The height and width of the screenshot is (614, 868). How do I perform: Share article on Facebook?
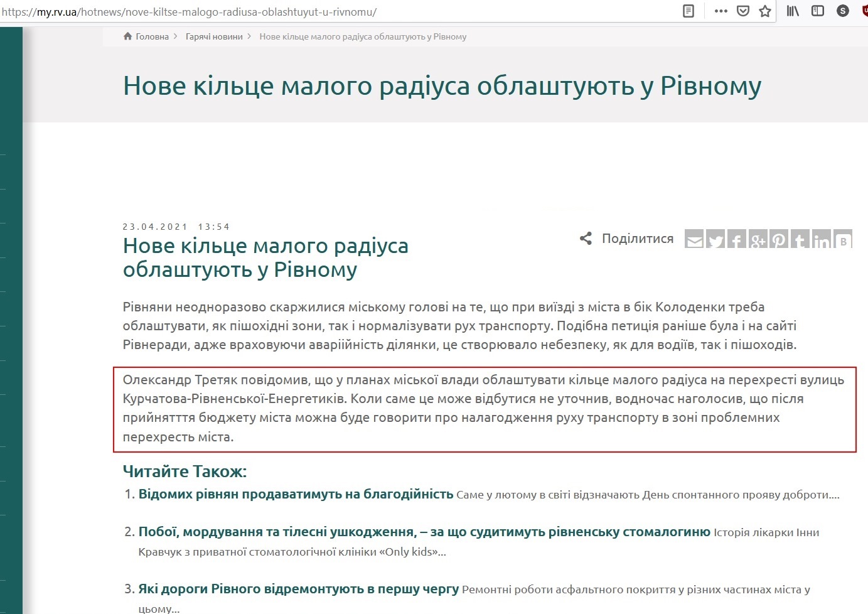point(737,240)
